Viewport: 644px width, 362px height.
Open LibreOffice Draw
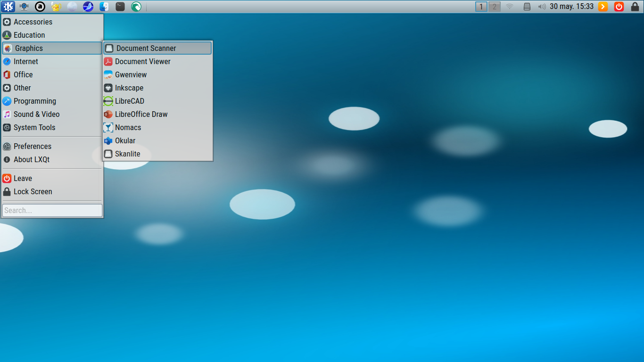coord(157,114)
